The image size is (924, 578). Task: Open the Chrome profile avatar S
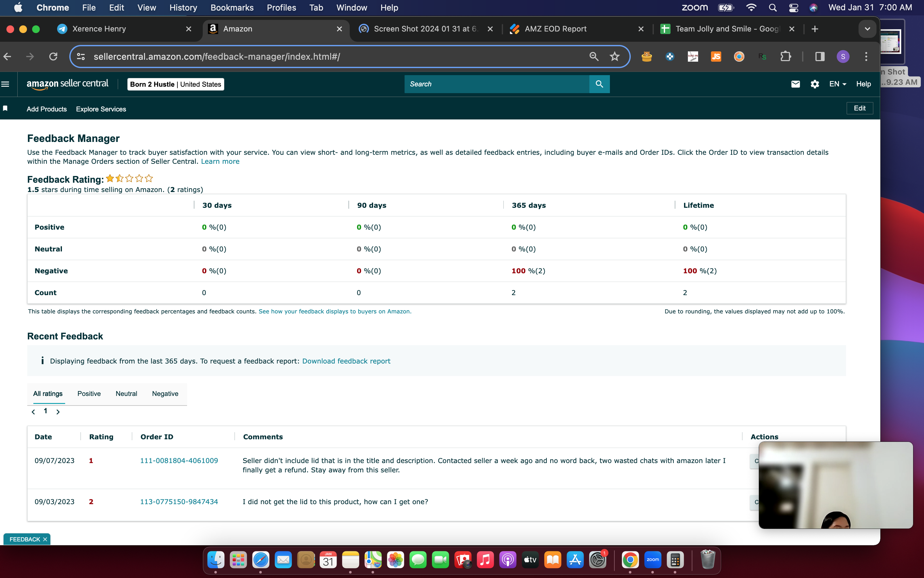(843, 57)
